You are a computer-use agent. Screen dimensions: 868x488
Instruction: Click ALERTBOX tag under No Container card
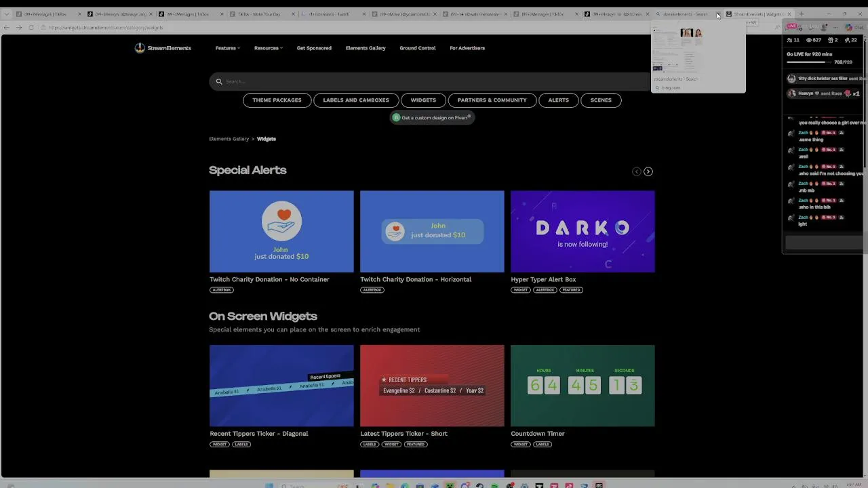click(222, 290)
